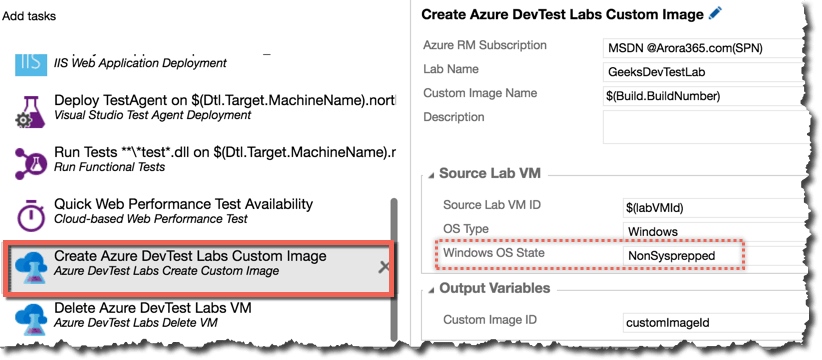This screenshot has height=360, width=822.
Task: Open the Azure RM Subscription dropdown
Action: click(702, 48)
